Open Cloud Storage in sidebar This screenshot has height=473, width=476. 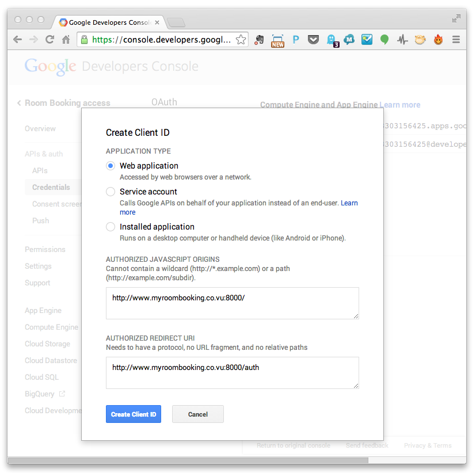(x=47, y=344)
